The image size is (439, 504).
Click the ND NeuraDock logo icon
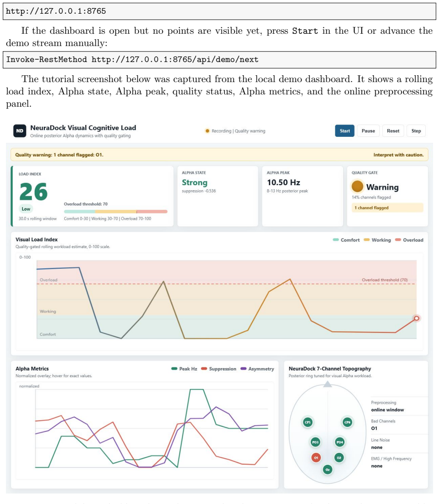tap(20, 131)
